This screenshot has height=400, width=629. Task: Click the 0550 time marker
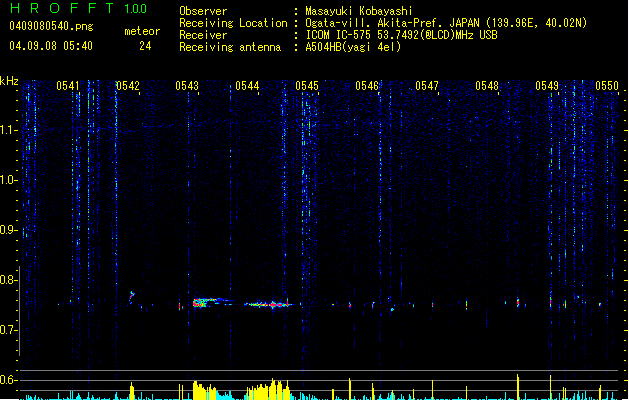coord(607,86)
